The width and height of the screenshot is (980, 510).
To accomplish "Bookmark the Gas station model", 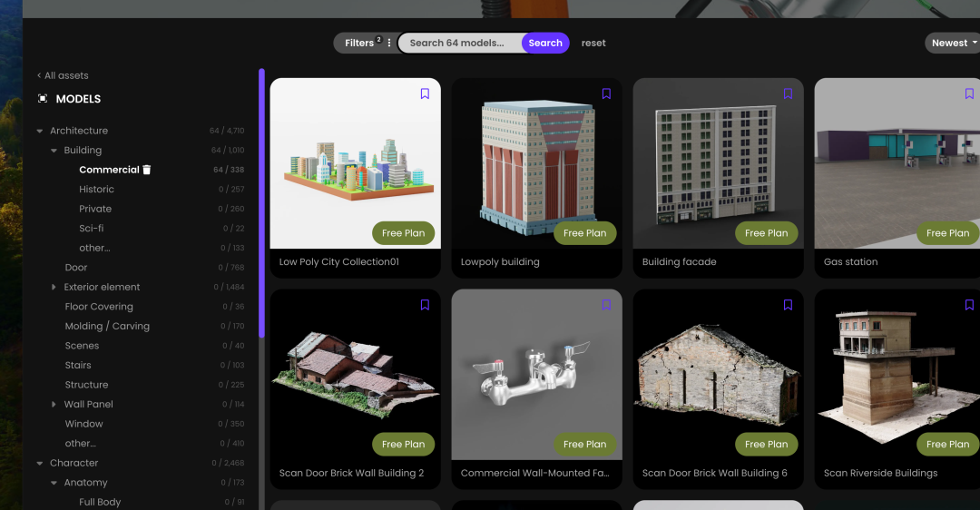I will coord(969,93).
